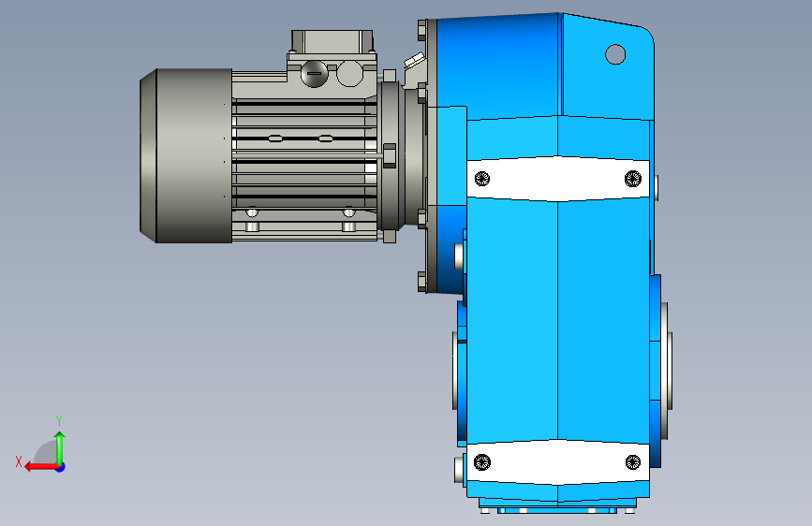This screenshot has height=526, width=812.
Task: Select the round hole in gearbox bracket
Action: click(x=615, y=54)
